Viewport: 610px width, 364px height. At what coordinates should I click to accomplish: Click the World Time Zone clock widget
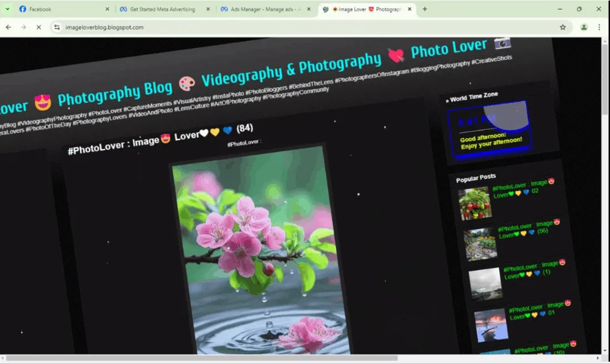(x=490, y=130)
